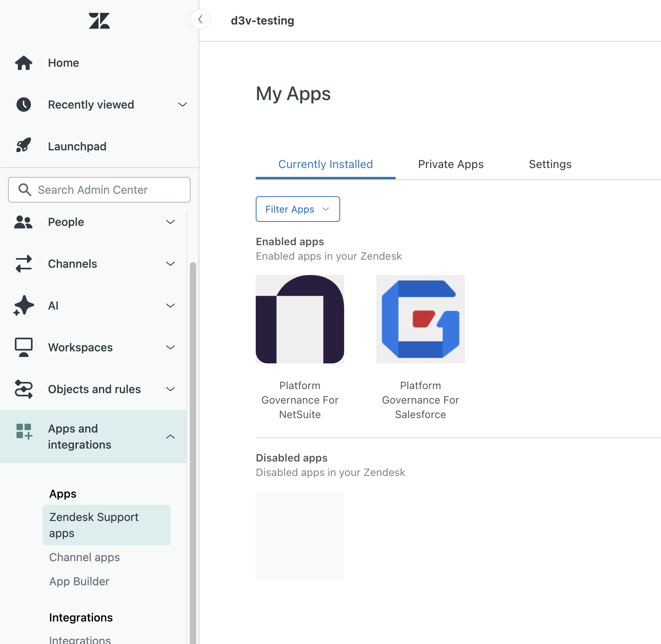The width and height of the screenshot is (661, 644).
Task: Select the AI sparkle icon
Action: tap(24, 306)
